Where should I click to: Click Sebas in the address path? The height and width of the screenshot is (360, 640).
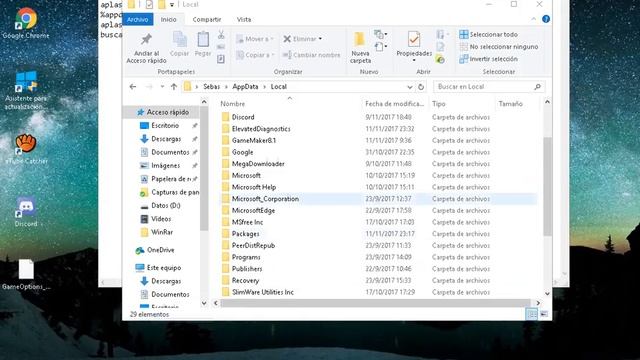(x=211, y=87)
